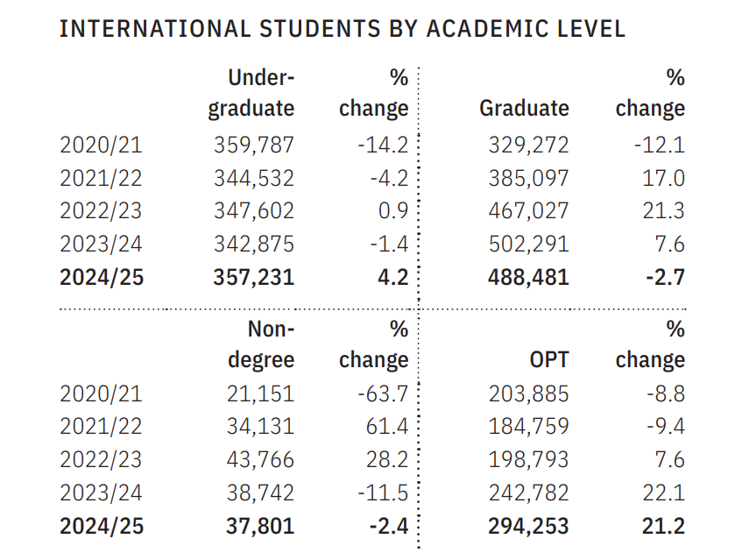Image resolution: width=749 pixels, height=560 pixels.
Task: Select bold non-degree total 37,801
Action: (x=259, y=527)
